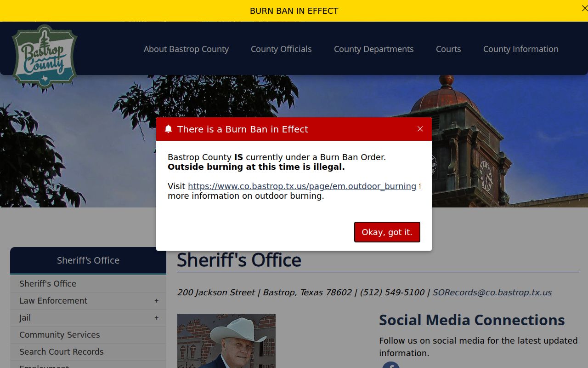Click the Bastrop County logo
Screen dimensions: 588x368
45,57
